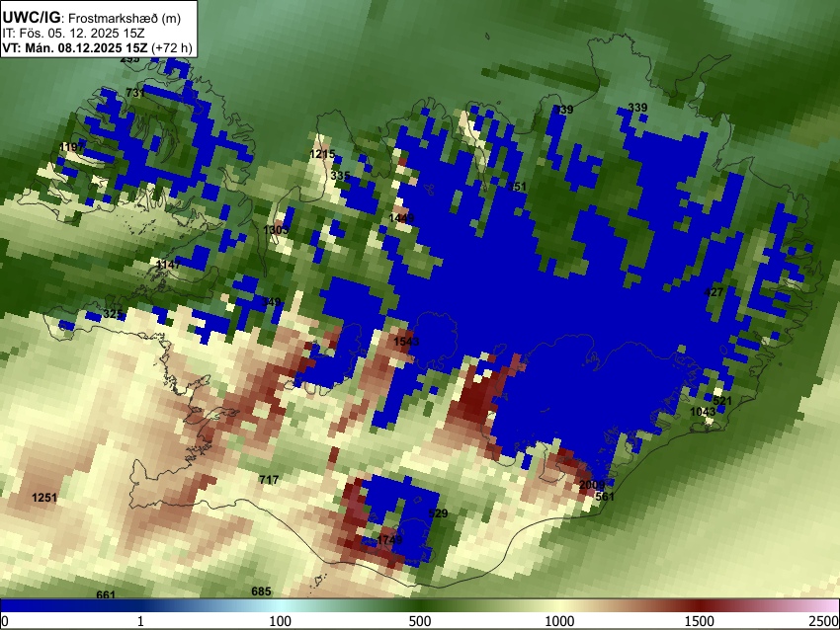Click the 2009 value label on the map
Image resolution: width=840 pixels, height=630 pixels.
click(x=592, y=485)
